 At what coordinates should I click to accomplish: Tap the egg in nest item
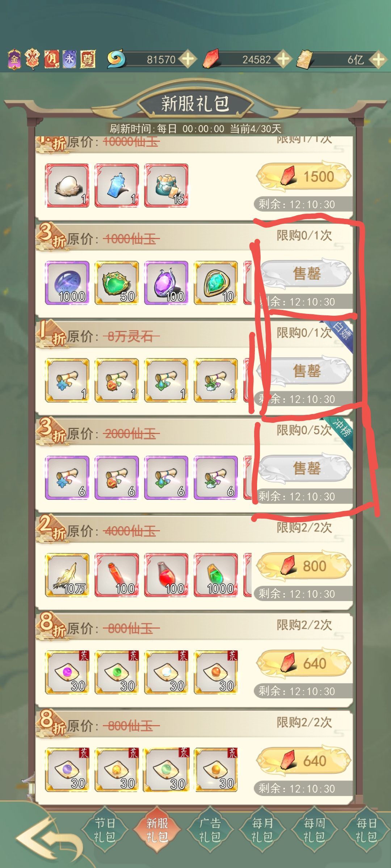point(67,186)
